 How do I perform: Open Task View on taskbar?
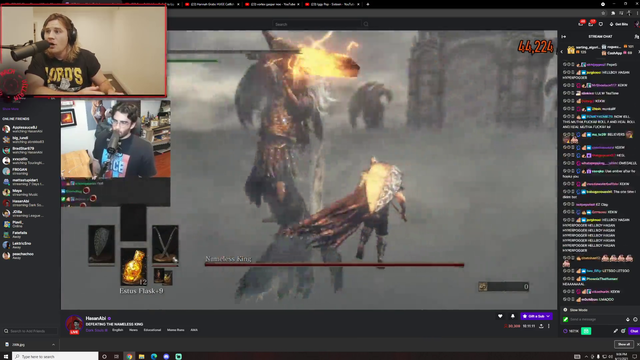[x=116, y=356]
